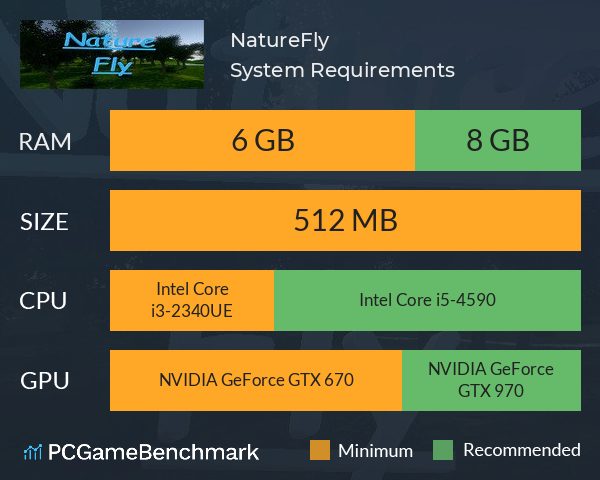Viewport: 600px width, 480px height.
Task: Click the 6 GB minimum RAM bar
Action: point(262,140)
